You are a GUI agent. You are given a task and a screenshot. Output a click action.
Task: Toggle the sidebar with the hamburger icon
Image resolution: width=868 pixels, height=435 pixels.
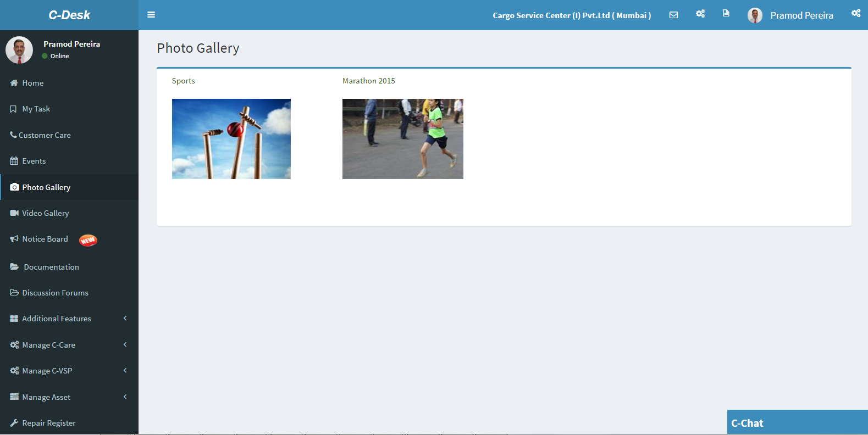click(x=151, y=15)
